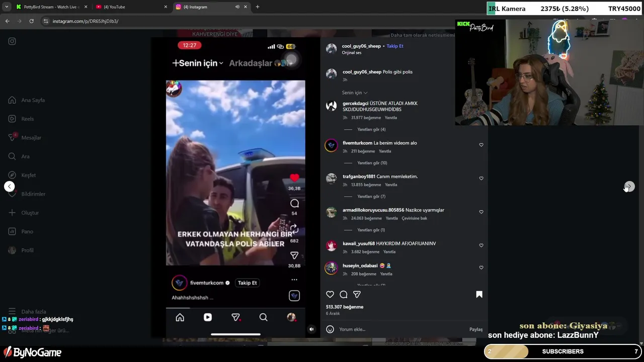Show replies (1) under armadillokoruyucusu comment
Viewport: 644px width, 362px height.
click(371, 230)
